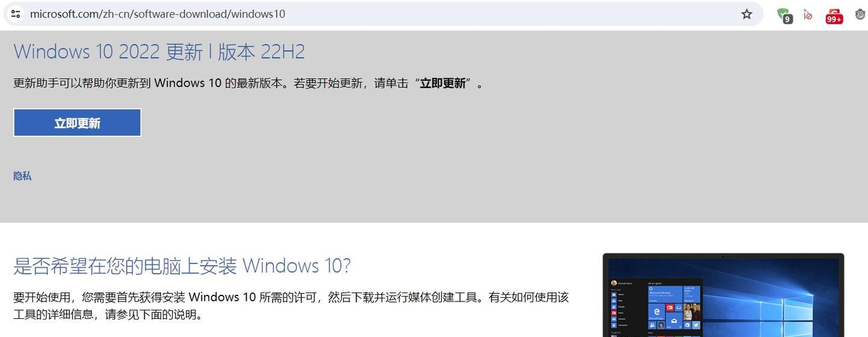Open site information icon beside the URL
868x337 pixels.
point(16,13)
